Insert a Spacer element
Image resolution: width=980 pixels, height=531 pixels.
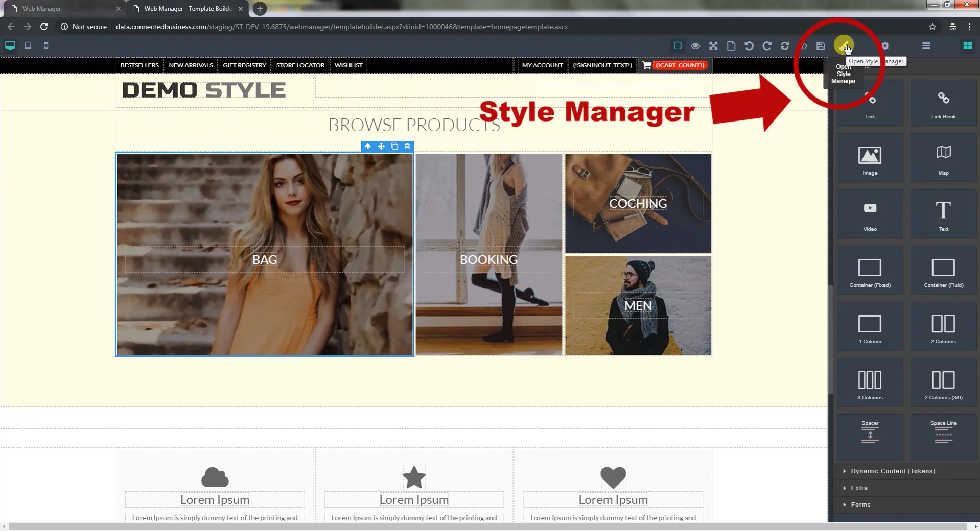869,436
